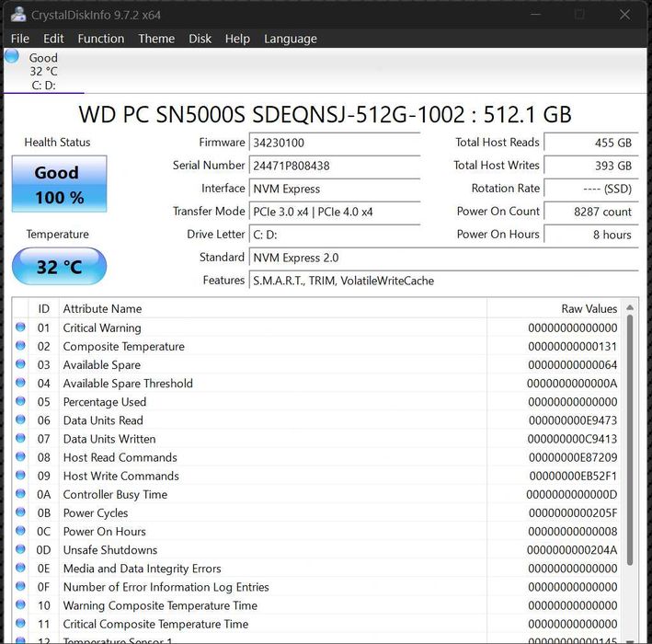Click the Attribute Name column header
This screenshot has width=652, height=644.
pyautogui.click(x=273, y=309)
